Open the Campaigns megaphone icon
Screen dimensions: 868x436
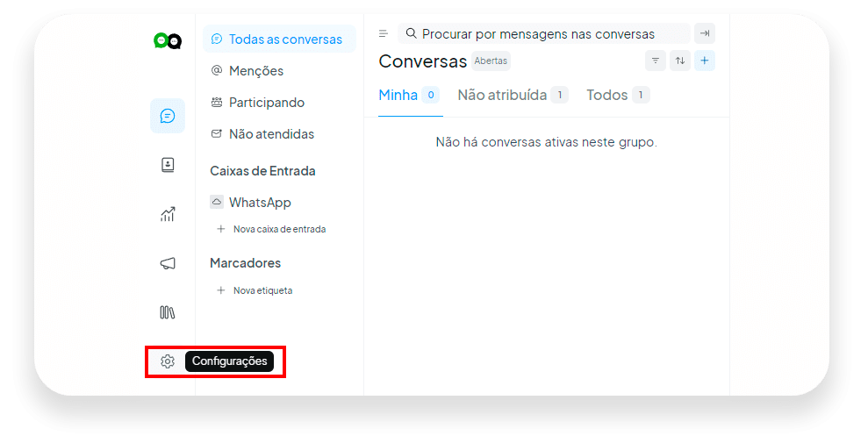(168, 263)
